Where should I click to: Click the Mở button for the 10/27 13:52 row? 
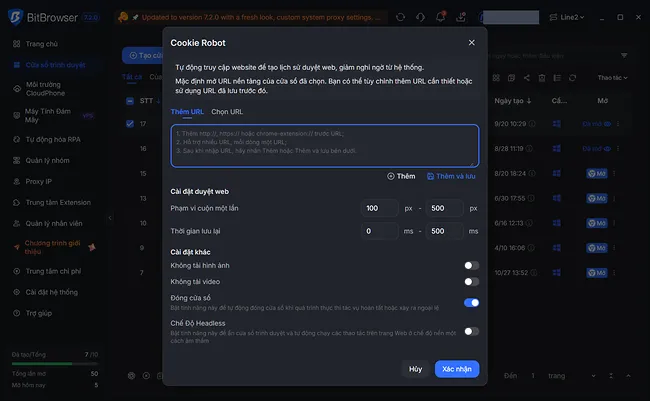tap(597, 272)
